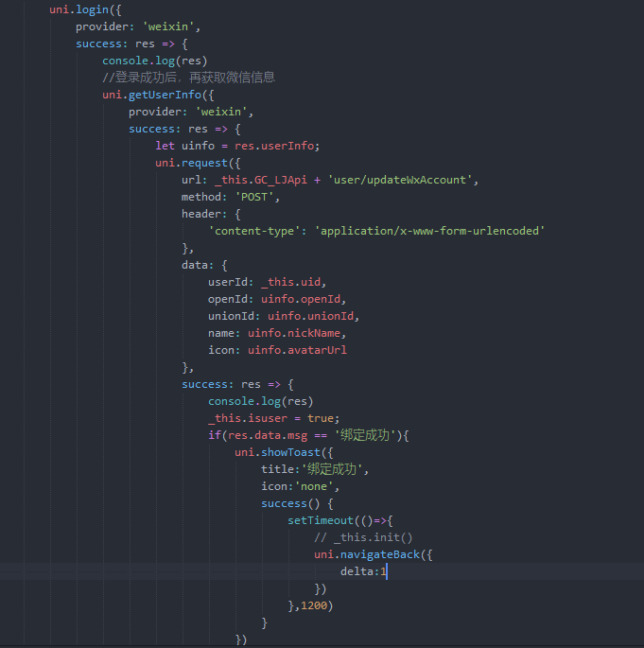
Task: Click the 'application/x-www-form-urlencoded' string
Action: 429,231
